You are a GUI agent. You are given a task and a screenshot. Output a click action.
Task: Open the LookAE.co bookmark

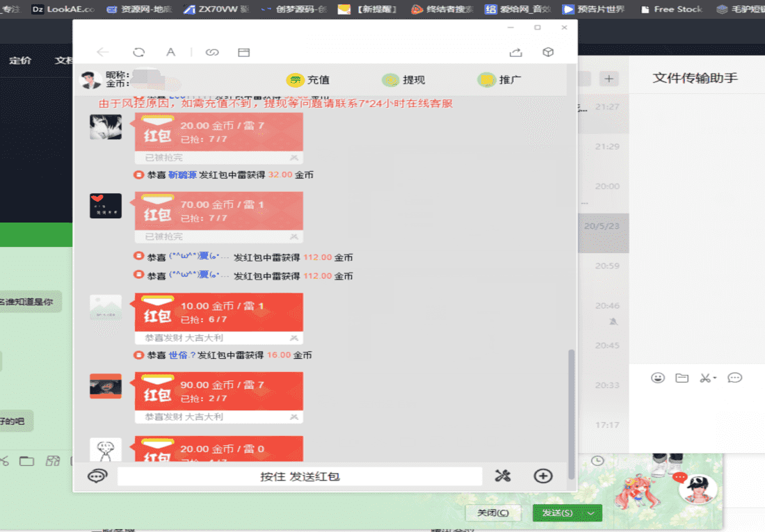click(x=63, y=9)
